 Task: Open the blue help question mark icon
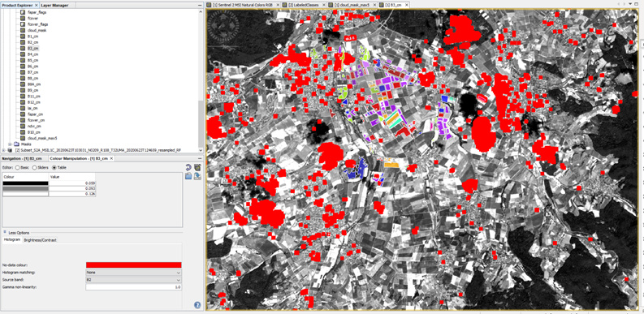(x=197, y=305)
